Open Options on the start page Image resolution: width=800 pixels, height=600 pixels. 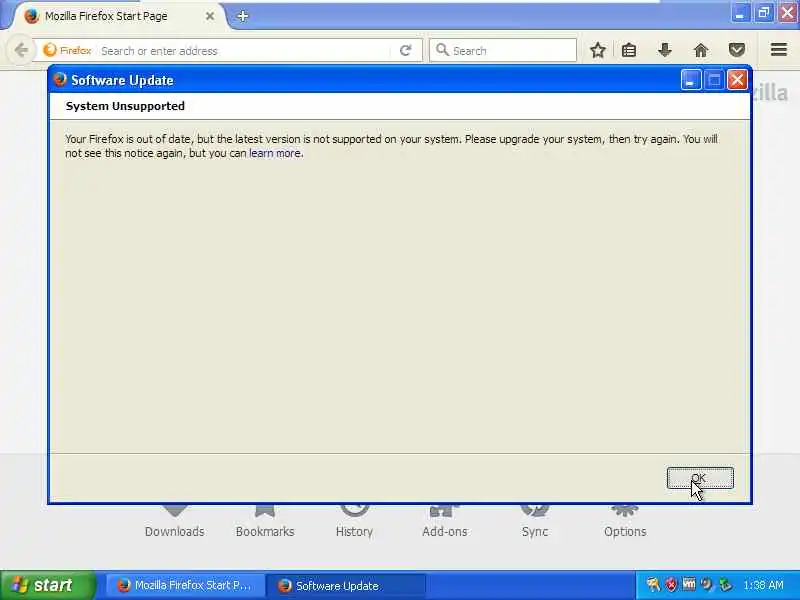coord(625,523)
